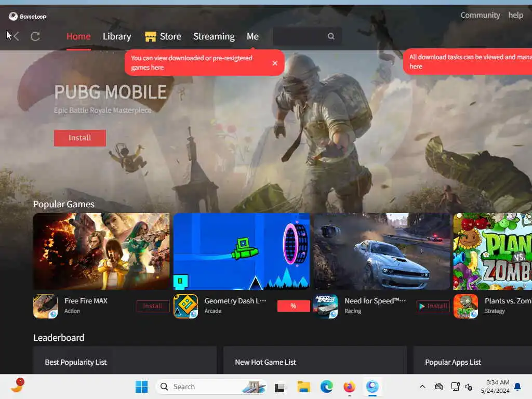The width and height of the screenshot is (532, 399).
Task: Open the Windows Start menu
Action: pyautogui.click(x=141, y=387)
